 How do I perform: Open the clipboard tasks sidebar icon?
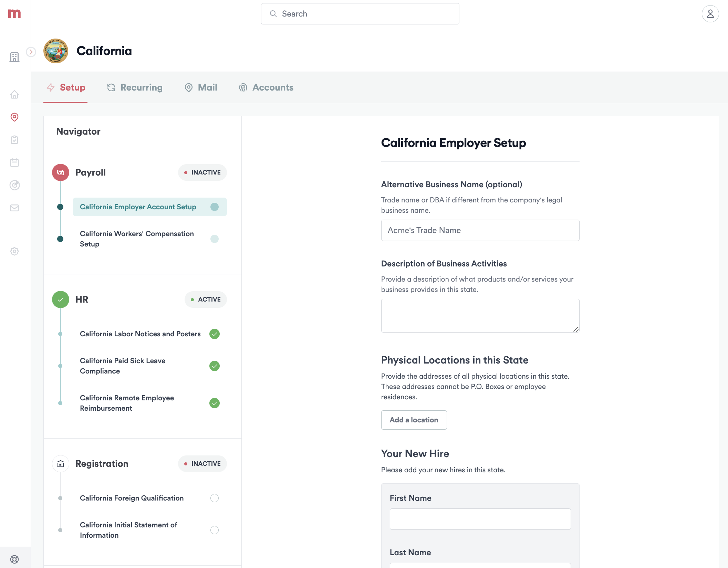click(14, 140)
